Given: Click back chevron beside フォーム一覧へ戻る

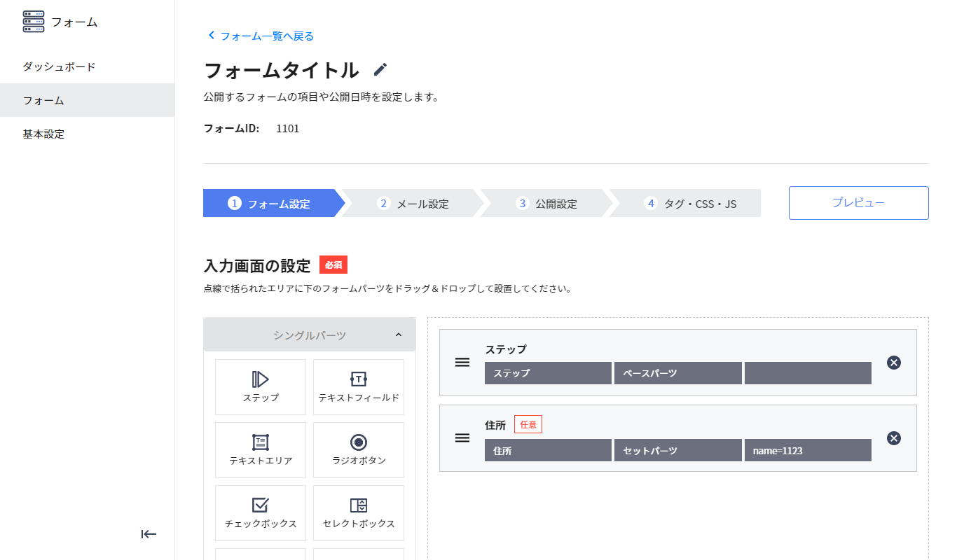Looking at the screenshot, I should 212,35.
